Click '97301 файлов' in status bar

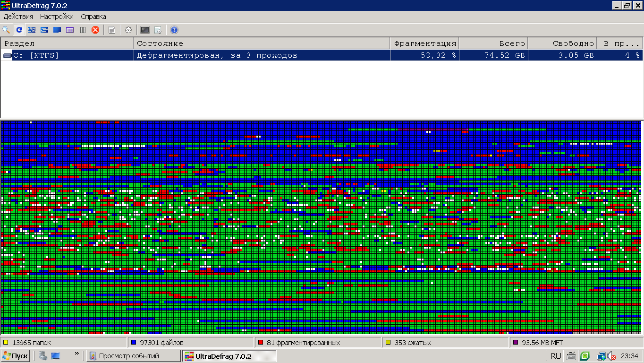(x=162, y=343)
